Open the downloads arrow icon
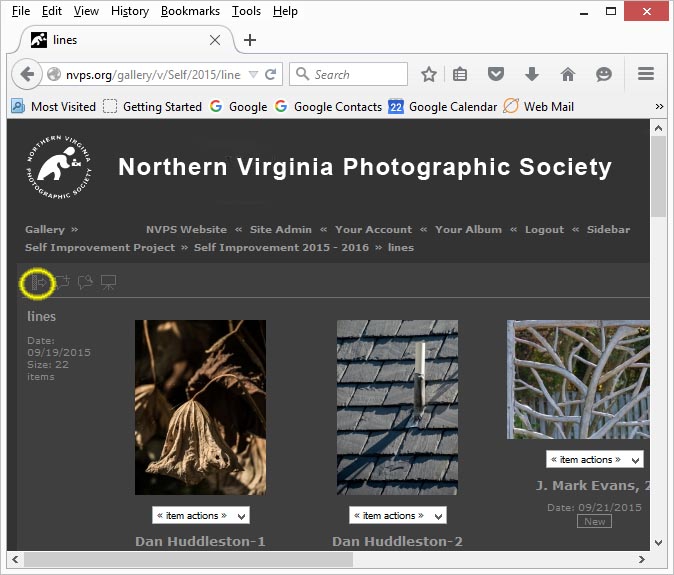Viewport: 674px width, 575px height. click(x=531, y=74)
